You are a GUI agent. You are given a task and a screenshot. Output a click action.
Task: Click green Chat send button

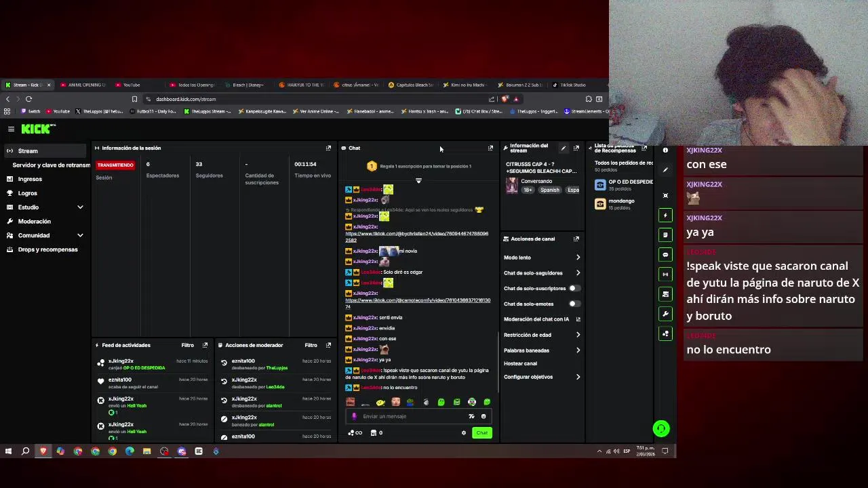point(481,432)
